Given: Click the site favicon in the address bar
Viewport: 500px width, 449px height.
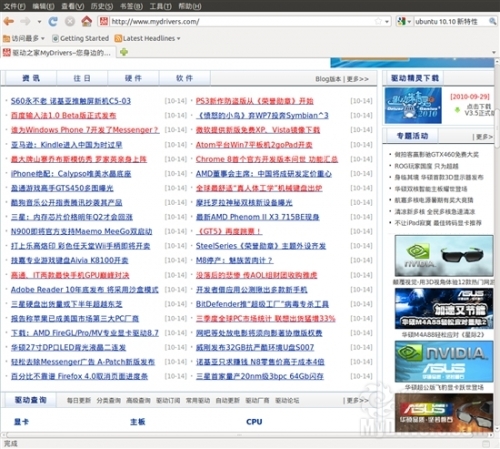Looking at the screenshot, I should click(104, 21).
